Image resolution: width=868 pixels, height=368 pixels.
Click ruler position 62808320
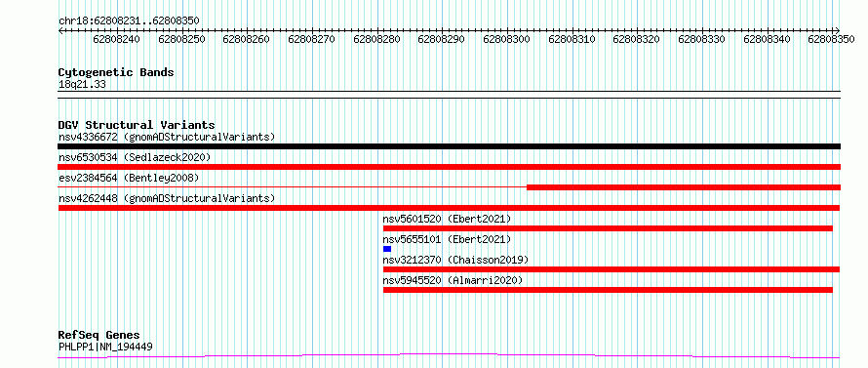coord(637,39)
